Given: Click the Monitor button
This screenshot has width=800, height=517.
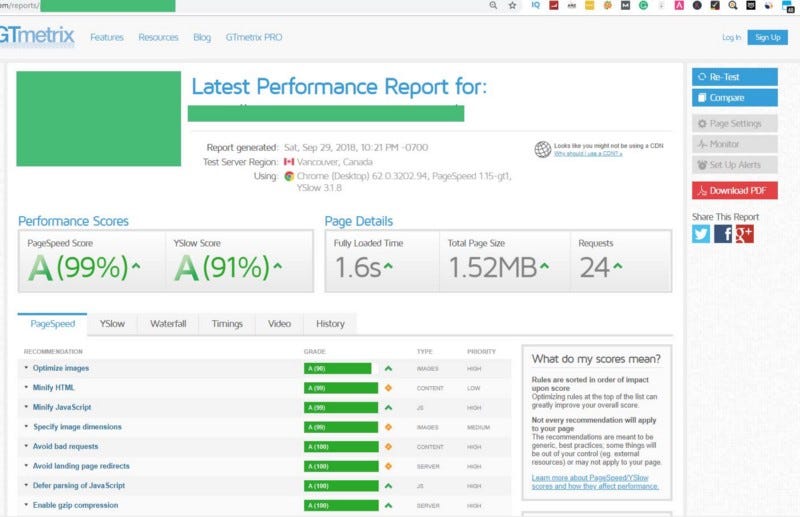Looking at the screenshot, I should tap(735, 144).
